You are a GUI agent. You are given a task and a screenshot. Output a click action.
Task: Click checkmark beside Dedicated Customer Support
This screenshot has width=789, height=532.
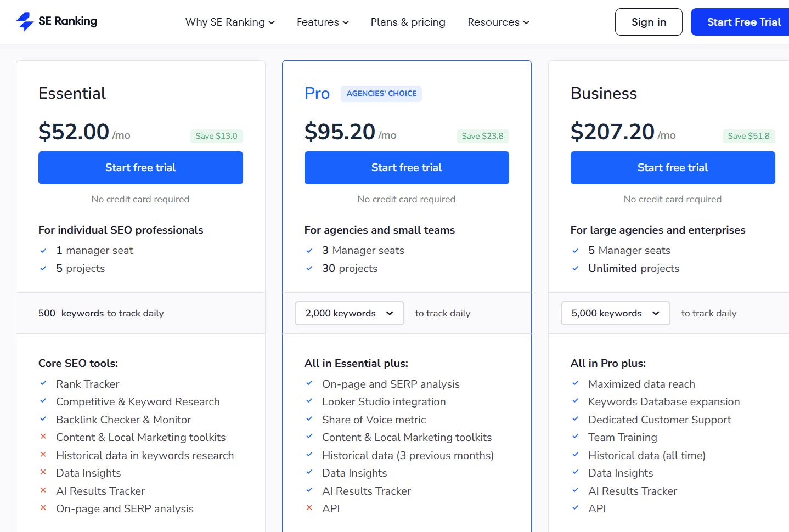575,419
